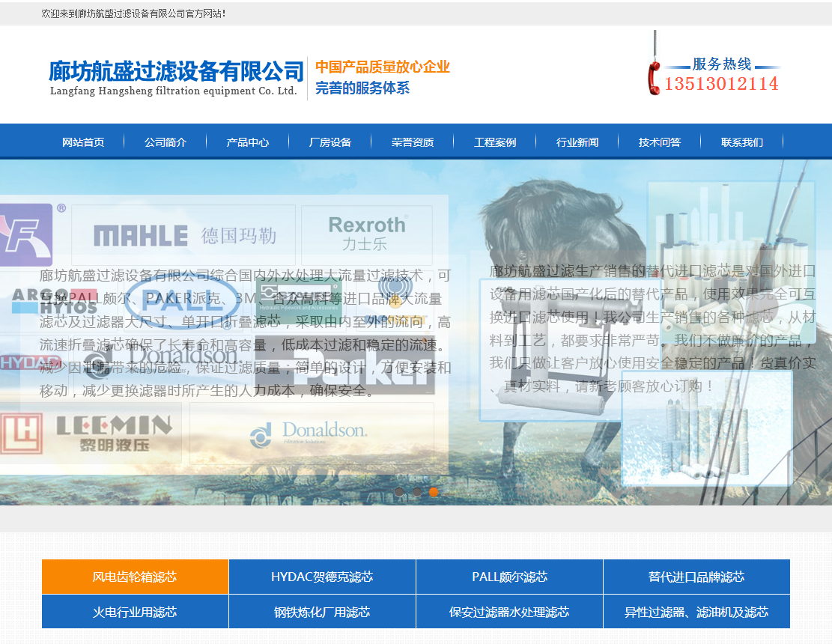Open the 产品中心 menu

(x=248, y=142)
